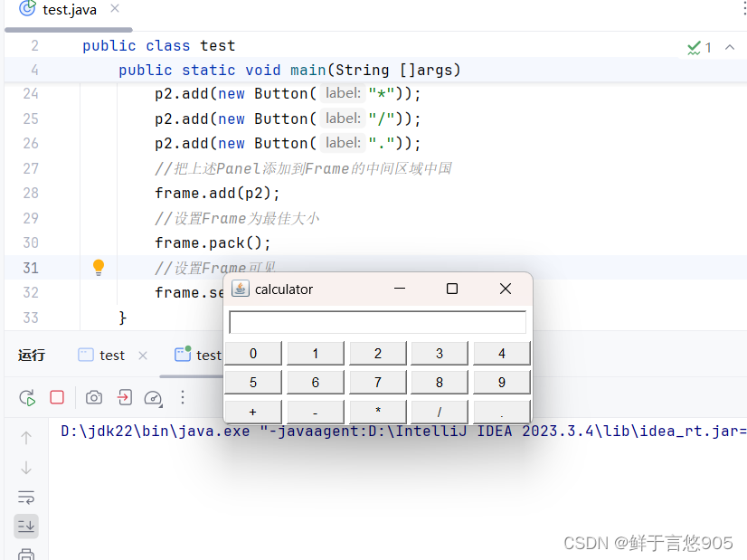Click the sticky line 'public class test'
747x560 pixels.
click(158, 46)
